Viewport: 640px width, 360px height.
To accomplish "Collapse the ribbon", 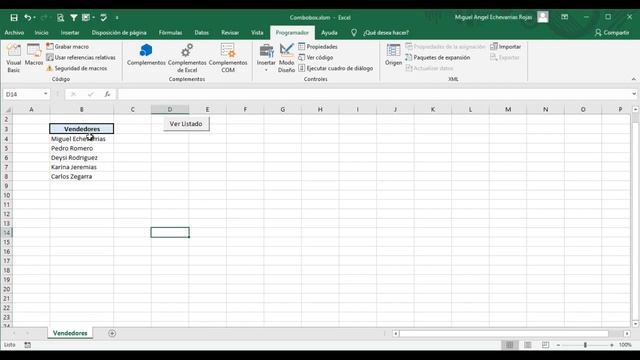I will click(x=633, y=79).
